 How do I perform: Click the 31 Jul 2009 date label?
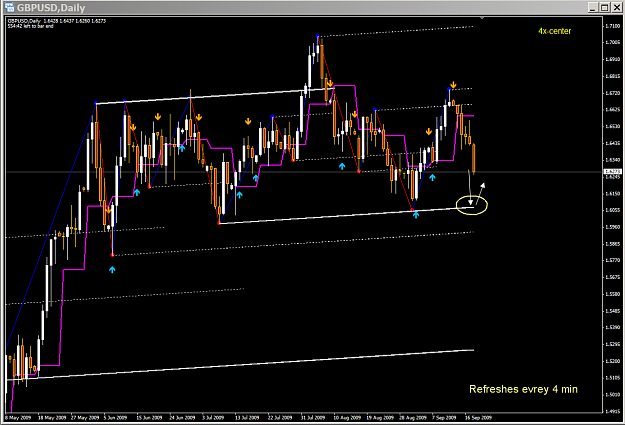click(x=313, y=418)
